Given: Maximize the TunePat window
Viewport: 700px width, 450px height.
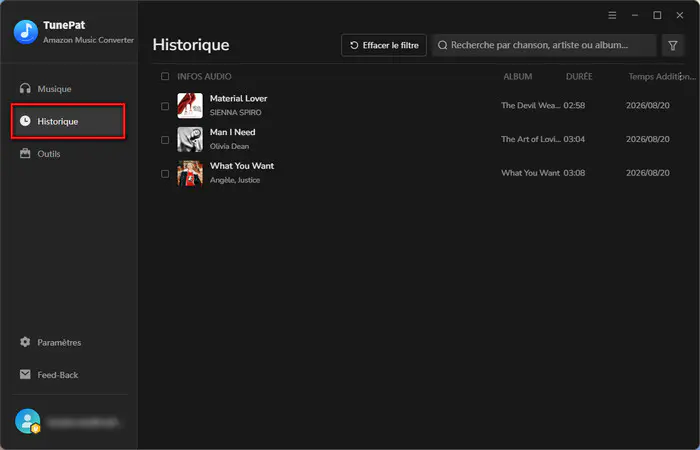Looking at the screenshot, I should pos(657,16).
